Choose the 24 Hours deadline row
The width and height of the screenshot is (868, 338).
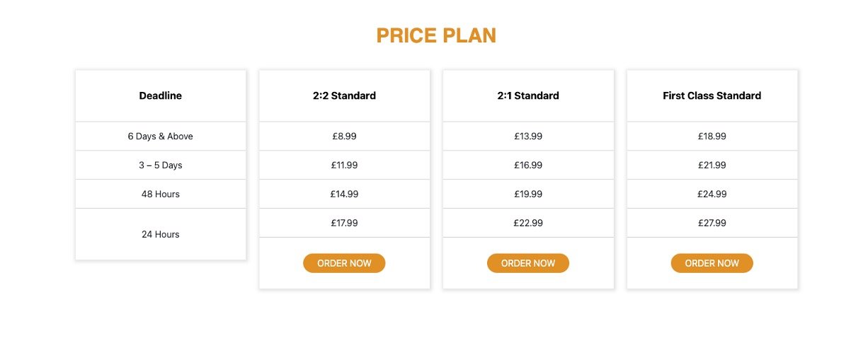160,234
